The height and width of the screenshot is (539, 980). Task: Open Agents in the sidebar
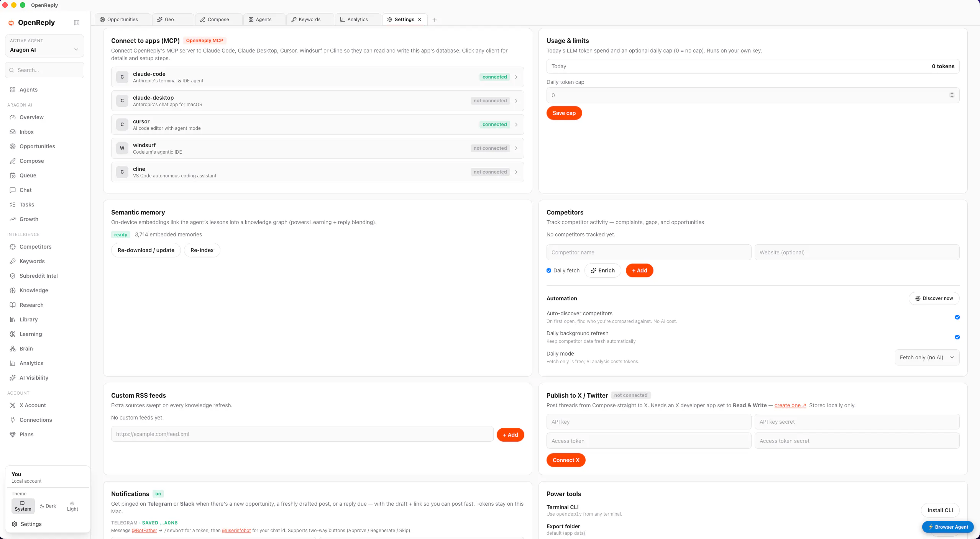(x=28, y=90)
